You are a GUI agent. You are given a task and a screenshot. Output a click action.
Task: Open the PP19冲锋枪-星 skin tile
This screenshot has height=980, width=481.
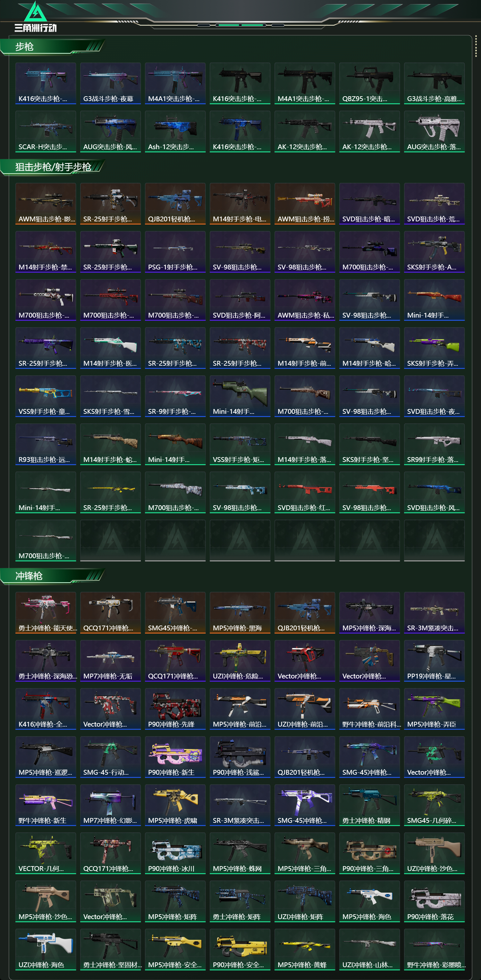click(x=434, y=661)
